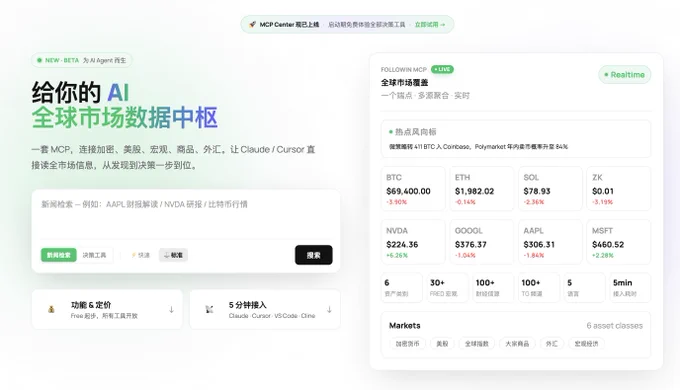Click the 5min 接入耗时 stat tile
Viewport: 680px width, 390px height.
(630, 288)
